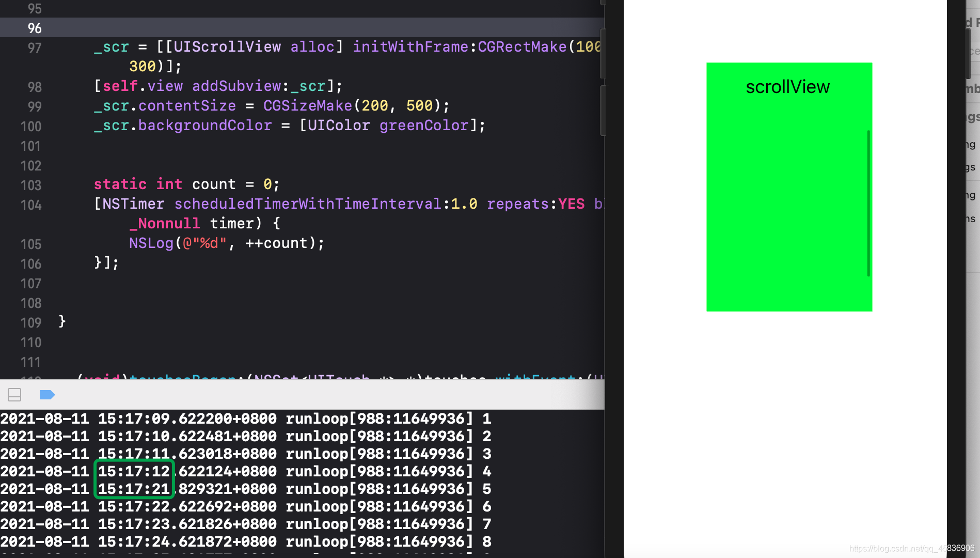
Task: Toggle the debug area visibility icon
Action: pos(14,395)
